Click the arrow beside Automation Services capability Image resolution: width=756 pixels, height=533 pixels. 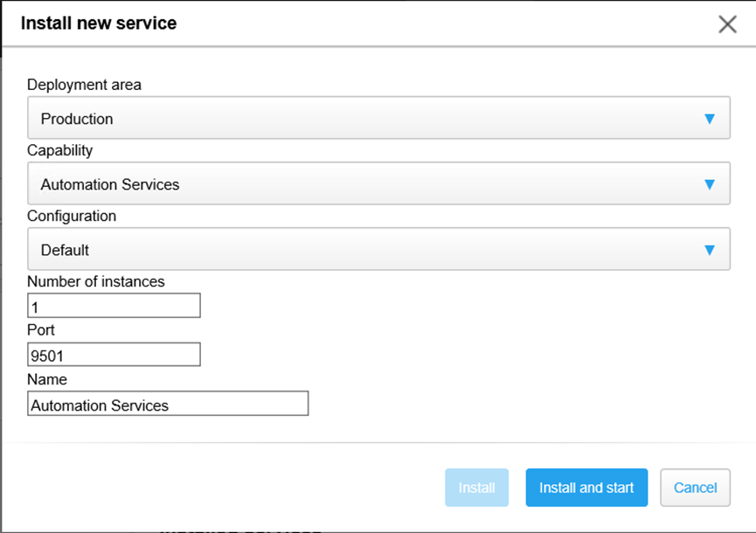(710, 184)
